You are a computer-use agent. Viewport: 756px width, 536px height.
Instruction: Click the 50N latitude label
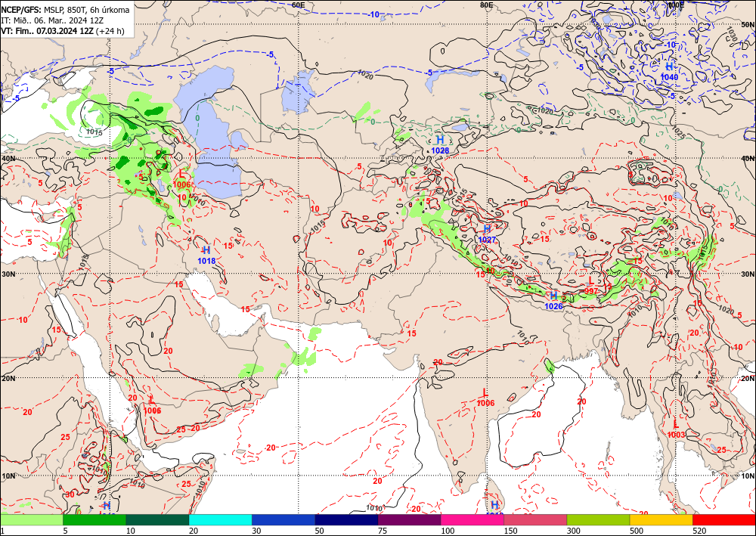(x=748, y=23)
